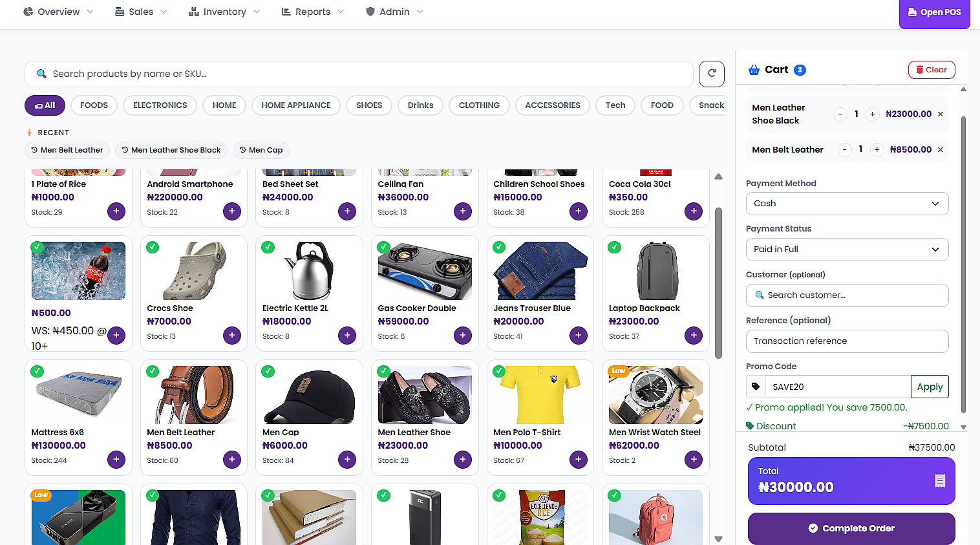980x545 pixels.
Task: Expand the Reports menu
Action: pyautogui.click(x=313, y=12)
